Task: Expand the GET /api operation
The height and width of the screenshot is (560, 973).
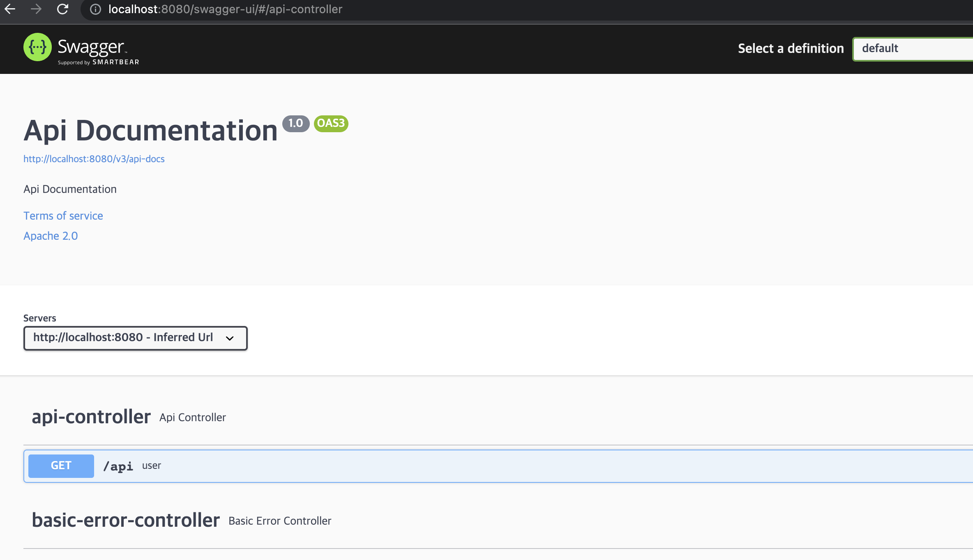Action: coord(498,466)
